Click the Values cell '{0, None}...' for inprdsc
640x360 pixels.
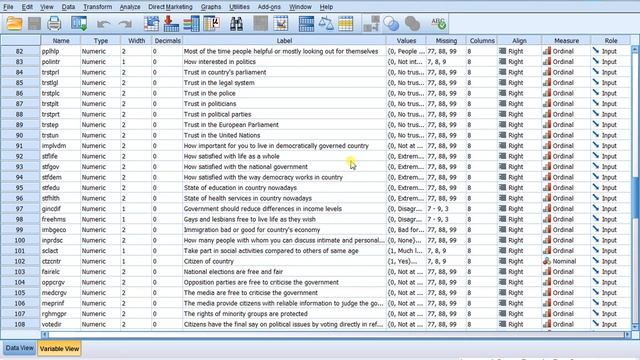tap(406, 240)
